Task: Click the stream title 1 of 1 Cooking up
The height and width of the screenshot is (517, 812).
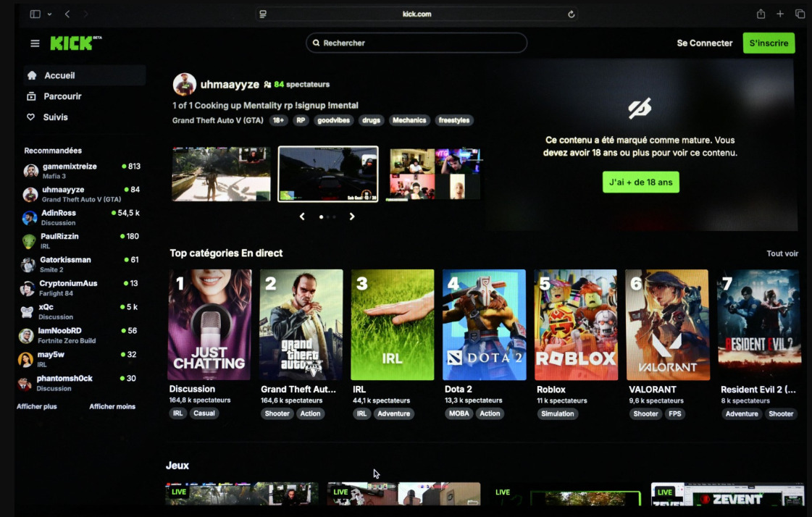Action: tap(265, 106)
